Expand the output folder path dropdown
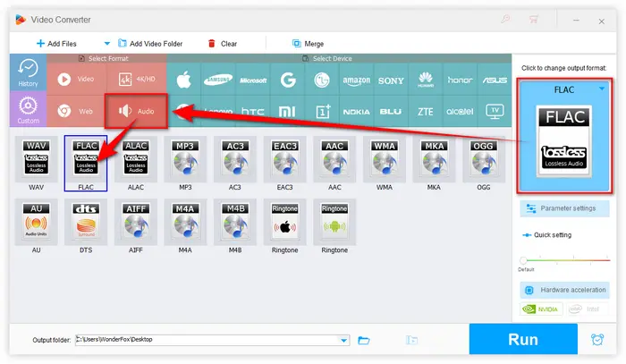The image size is (626, 364). coord(343,340)
